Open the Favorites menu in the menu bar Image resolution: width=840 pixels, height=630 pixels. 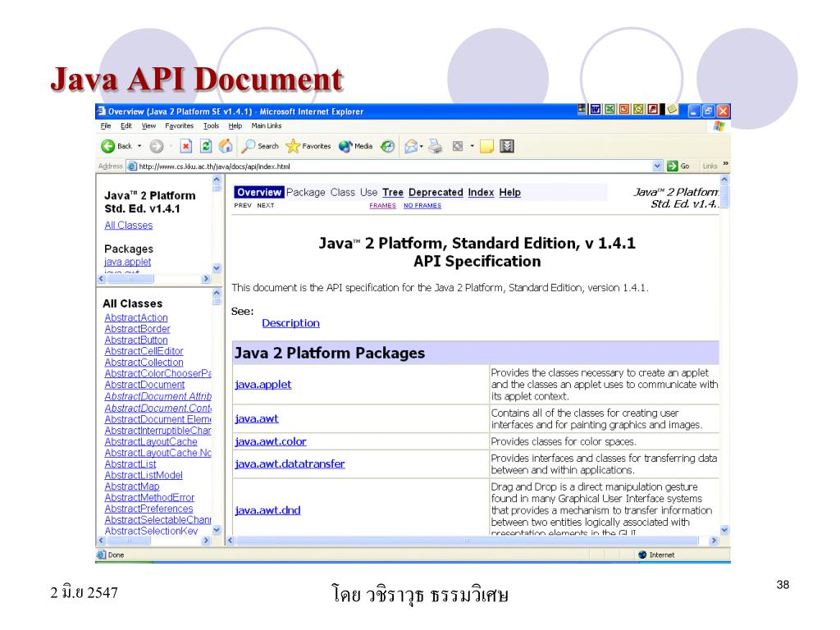click(x=179, y=126)
